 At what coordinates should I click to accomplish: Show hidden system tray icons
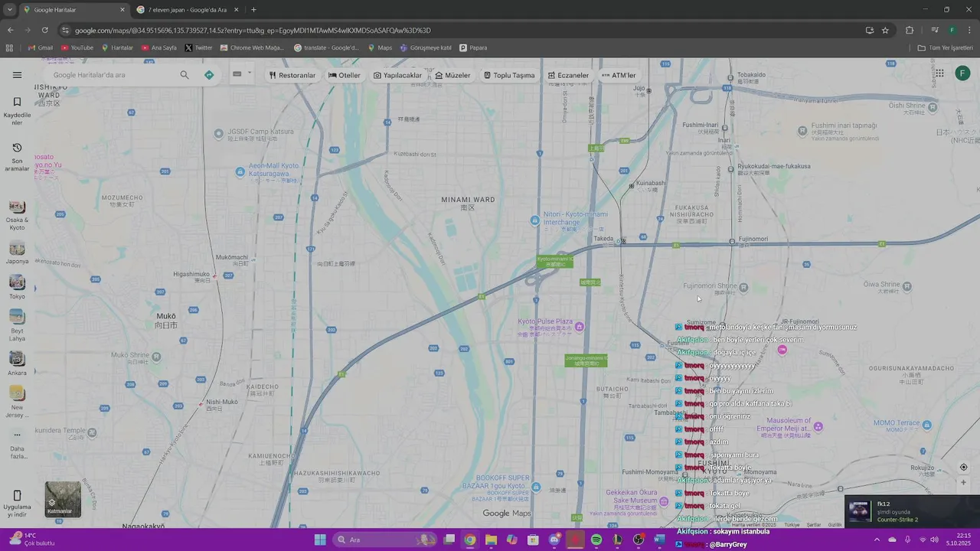(x=877, y=540)
